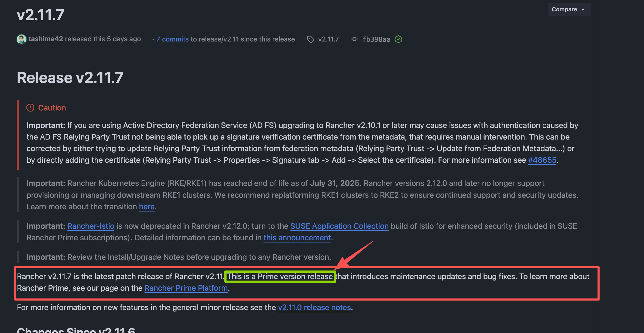
Task: Open SUSE Application Collection link
Action: 339,226
